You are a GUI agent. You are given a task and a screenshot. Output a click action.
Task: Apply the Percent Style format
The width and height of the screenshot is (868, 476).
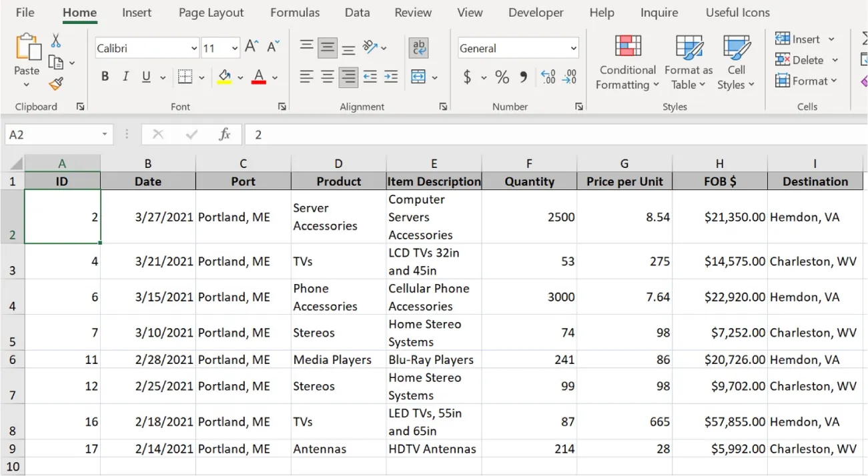(502, 77)
